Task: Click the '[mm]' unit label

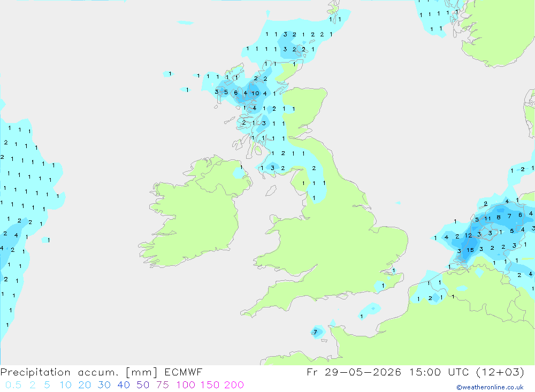Action: point(142,372)
